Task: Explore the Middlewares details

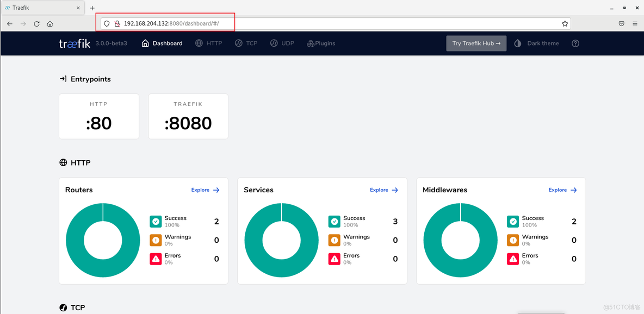Action: pyautogui.click(x=562, y=190)
